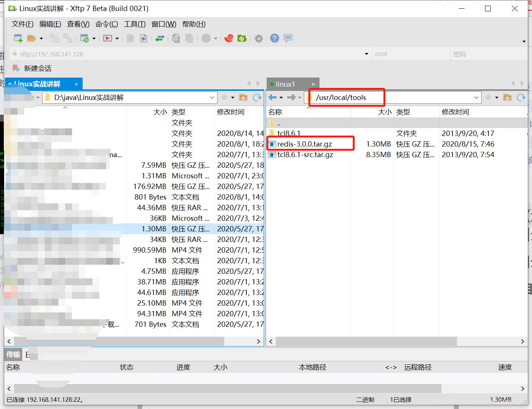Click the local pane horizontal scrollbar
Image resolution: width=532 pixels, height=409 pixels.
coord(119,341)
